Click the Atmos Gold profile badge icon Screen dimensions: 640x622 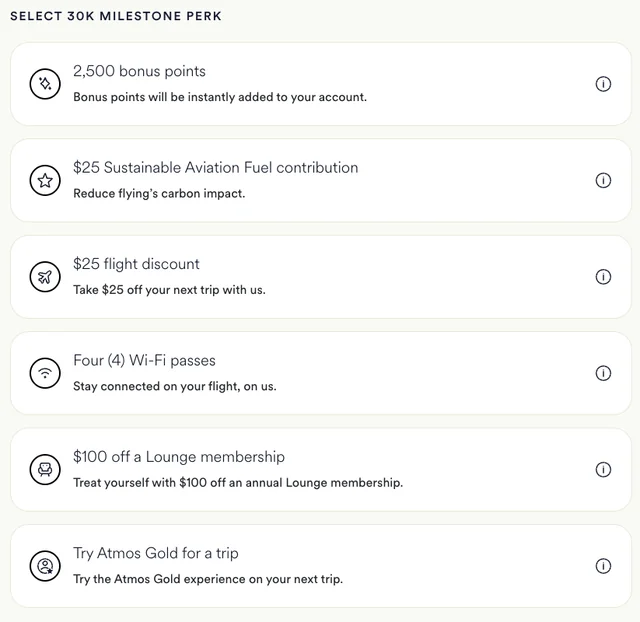pyautogui.click(x=45, y=566)
